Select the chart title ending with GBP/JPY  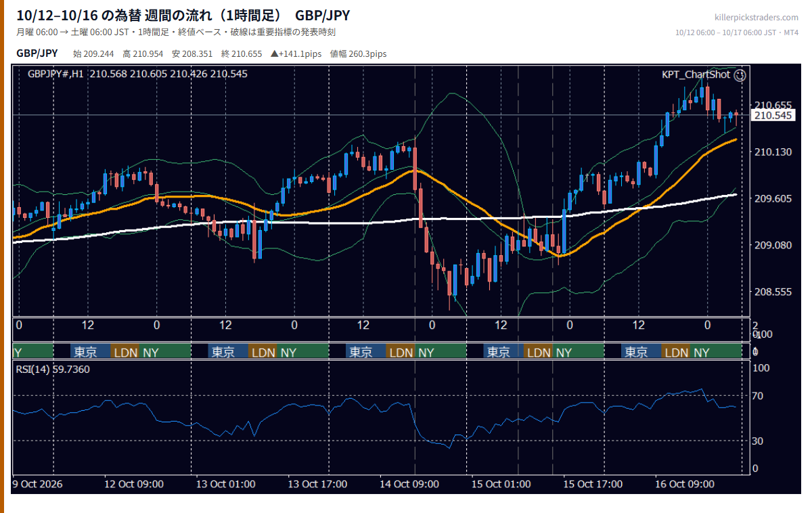click(x=183, y=16)
